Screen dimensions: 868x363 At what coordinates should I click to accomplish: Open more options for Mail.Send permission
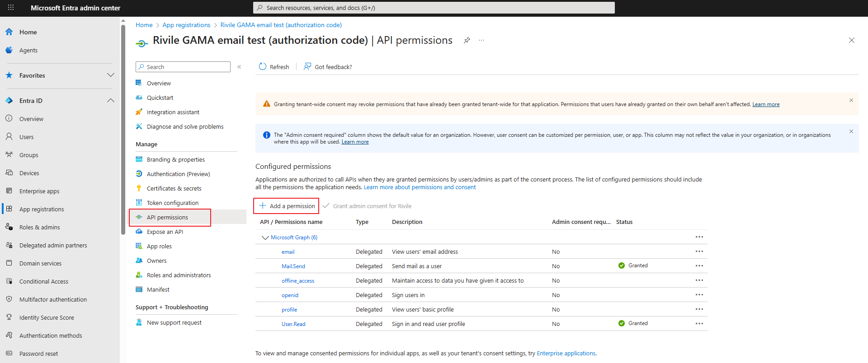[x=699, y=266]
